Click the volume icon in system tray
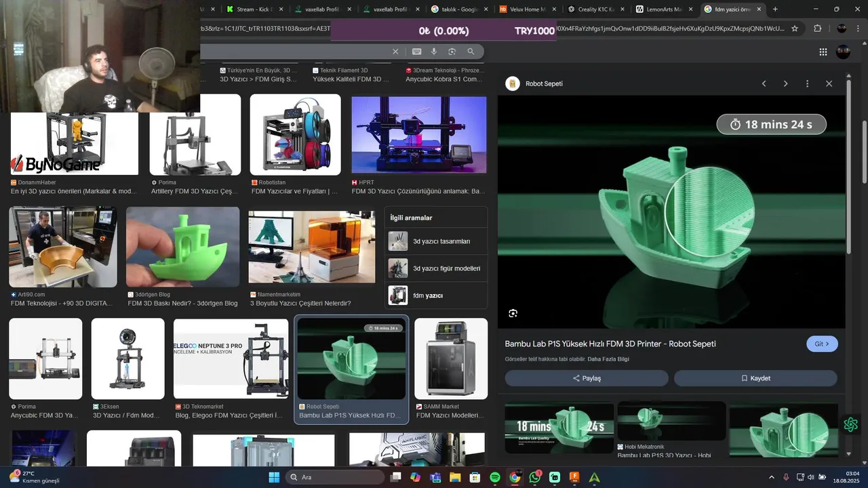868x488 pixels. click(x=811, y=477)
